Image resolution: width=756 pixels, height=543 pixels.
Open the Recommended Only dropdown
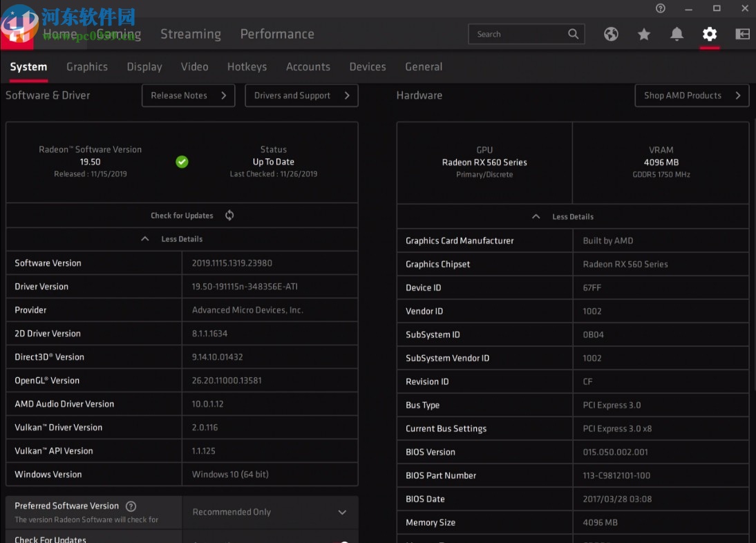(270, 512)
